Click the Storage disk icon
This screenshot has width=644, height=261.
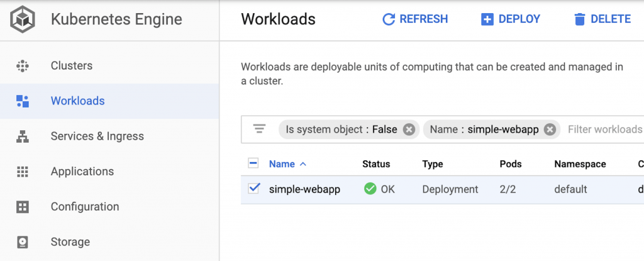(x=22, y=242)
